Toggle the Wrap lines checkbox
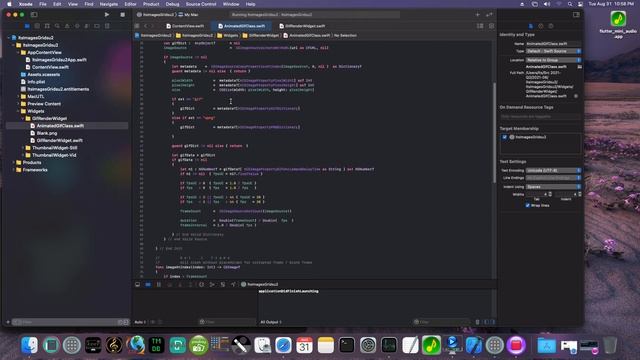Viewport: 640px width, 360px height. (x=527, y=205)
